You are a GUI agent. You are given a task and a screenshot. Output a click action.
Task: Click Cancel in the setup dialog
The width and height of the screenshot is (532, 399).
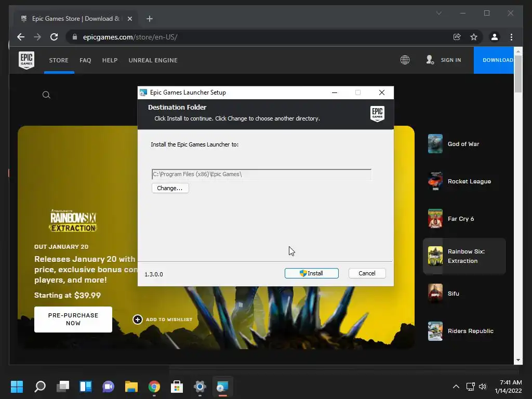click(367, 273)
